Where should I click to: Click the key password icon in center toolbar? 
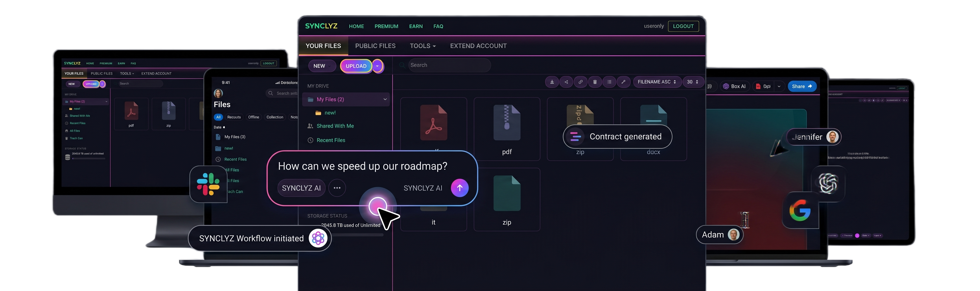click(624, 82)
